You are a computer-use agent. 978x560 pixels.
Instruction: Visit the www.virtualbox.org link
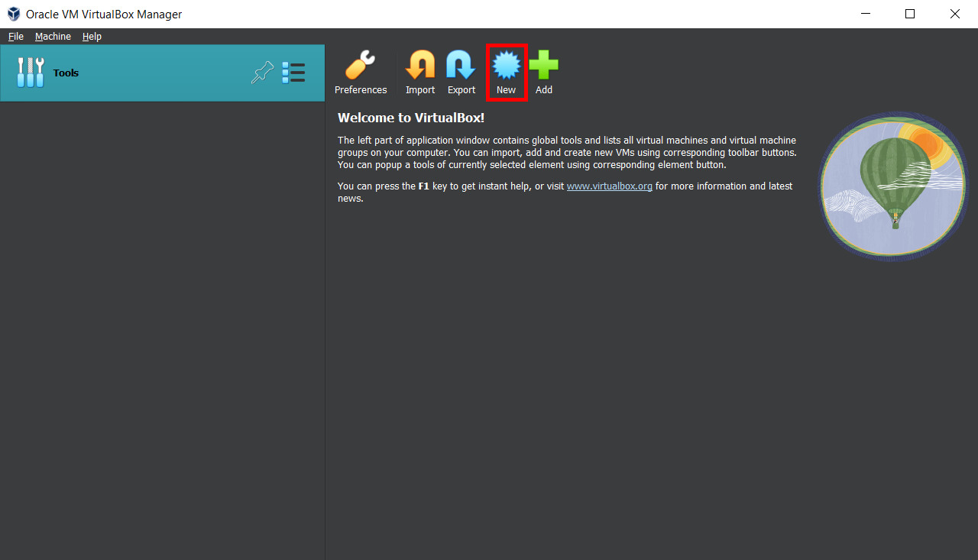(609, 186)
